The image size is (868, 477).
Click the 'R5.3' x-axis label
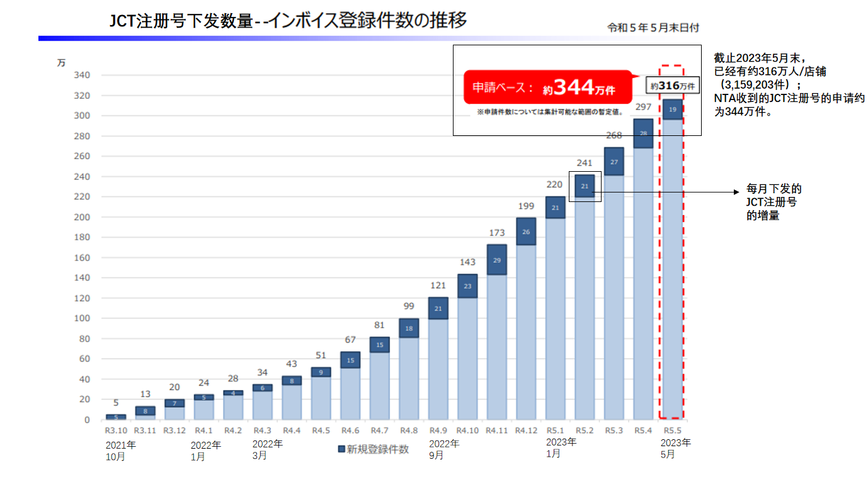click(x=614, y=431)
